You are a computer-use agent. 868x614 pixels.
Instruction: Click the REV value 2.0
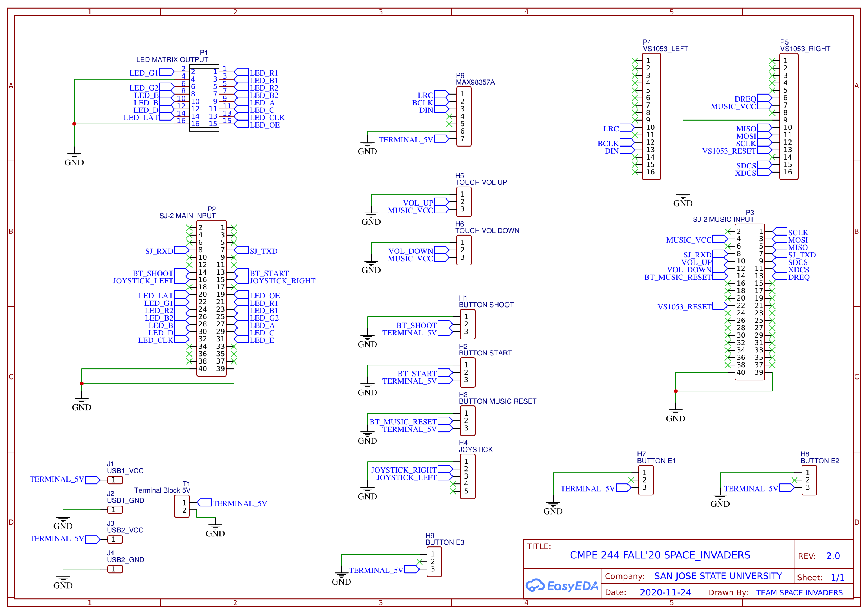pos(833,556)
